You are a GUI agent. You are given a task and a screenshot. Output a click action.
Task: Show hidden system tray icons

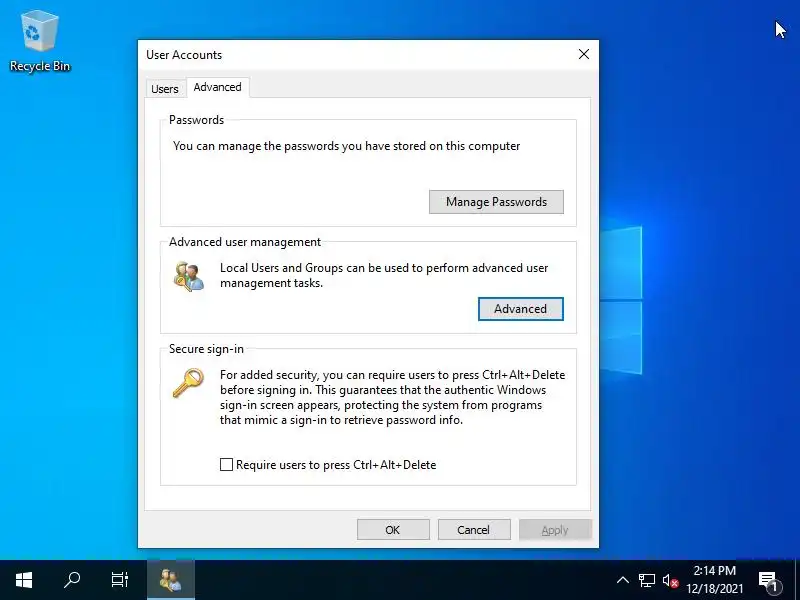pyautogui.click(x=622, y=580)
